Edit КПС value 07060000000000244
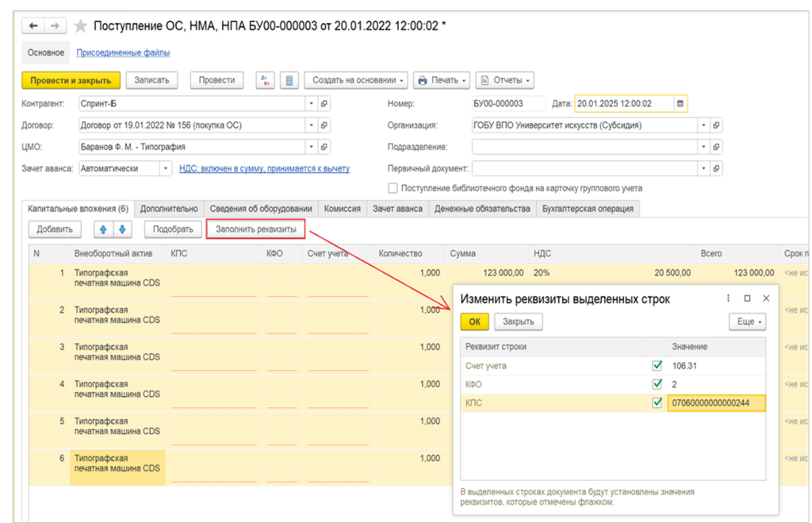This screenshot has height=523, width=812. [x=716, y=402]
